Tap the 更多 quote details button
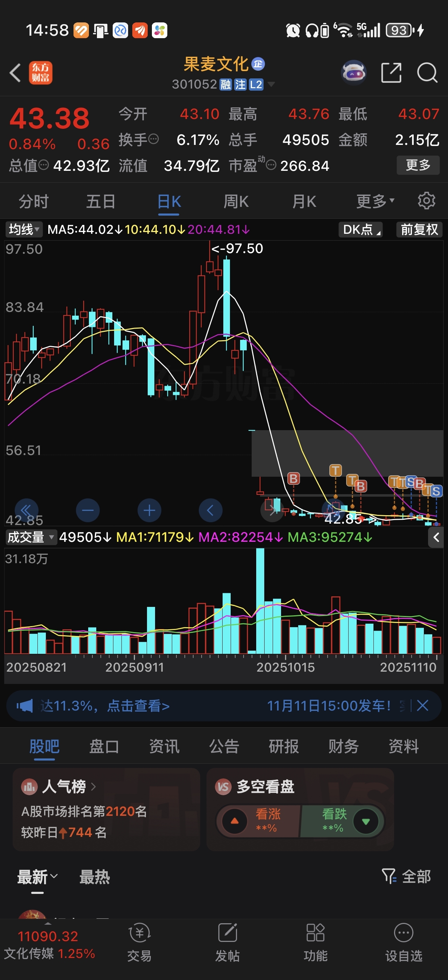Viewport: 448px width, 980px height. (418, 165)
